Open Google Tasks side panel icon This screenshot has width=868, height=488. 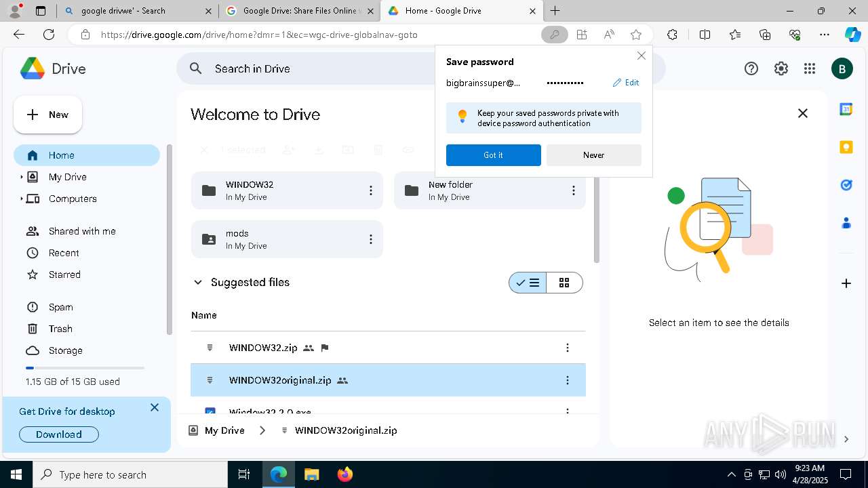846,184
